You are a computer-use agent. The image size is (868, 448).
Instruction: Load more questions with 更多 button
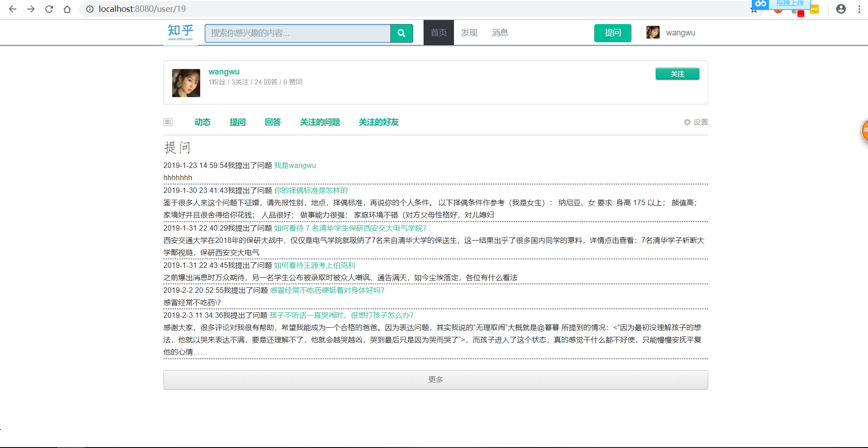436,380
